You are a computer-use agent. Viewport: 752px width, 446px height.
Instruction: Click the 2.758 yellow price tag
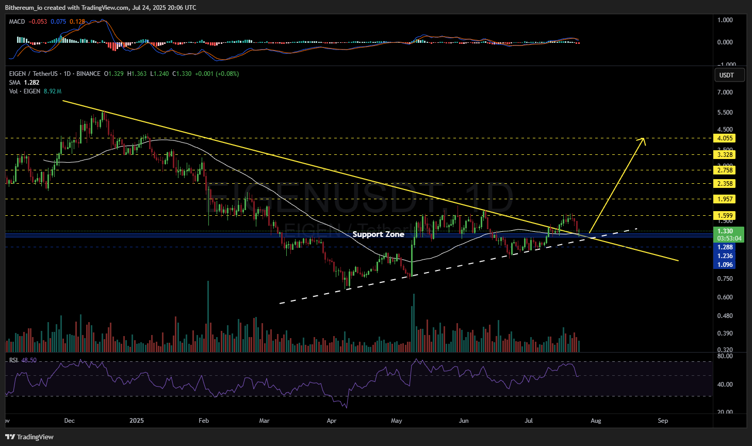pos(725,171)
